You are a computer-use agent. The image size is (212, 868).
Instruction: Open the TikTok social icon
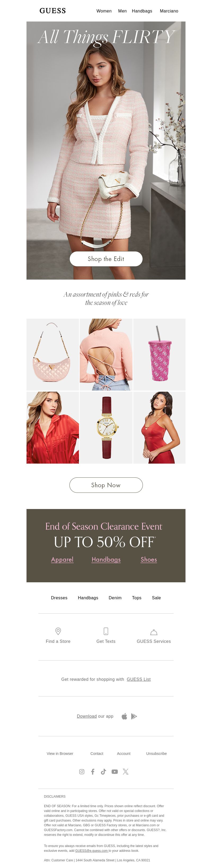[103, 771]
